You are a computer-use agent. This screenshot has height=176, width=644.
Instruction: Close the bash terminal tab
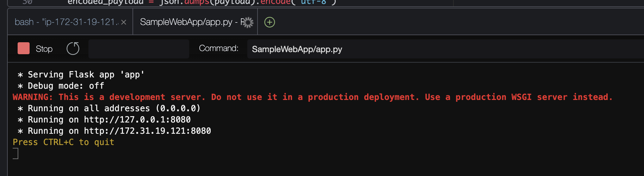(124, 22)
